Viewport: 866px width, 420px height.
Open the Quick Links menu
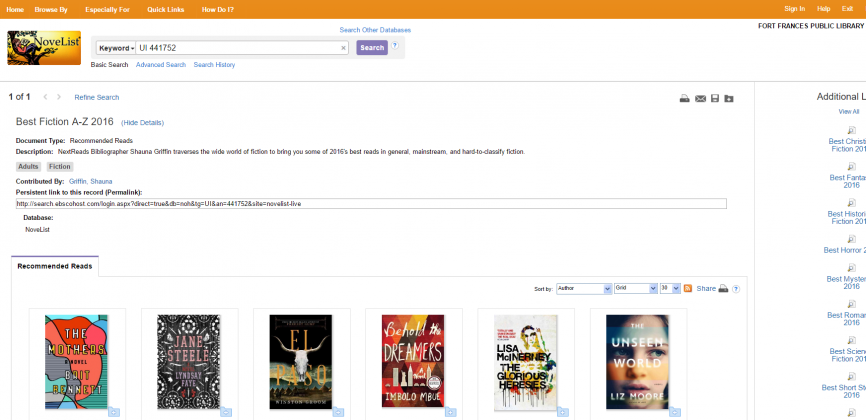click(166, 9)
